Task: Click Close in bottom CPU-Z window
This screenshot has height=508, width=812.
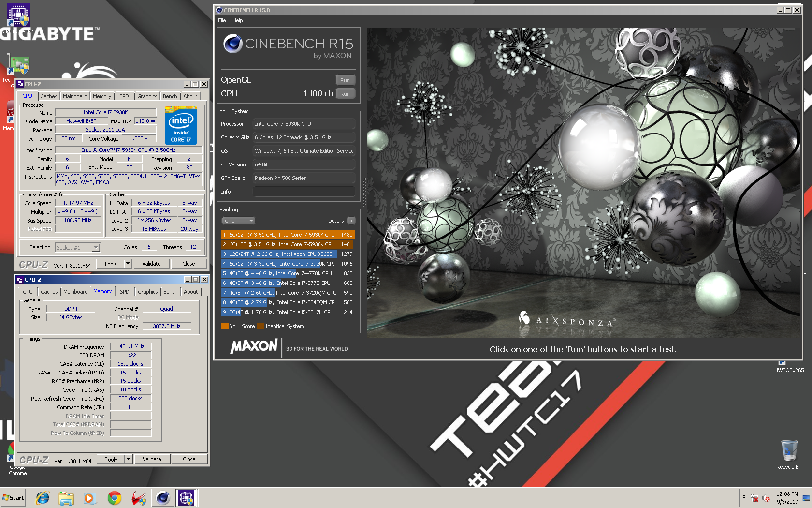Action: pyautogui.click(x=189, y=459)
